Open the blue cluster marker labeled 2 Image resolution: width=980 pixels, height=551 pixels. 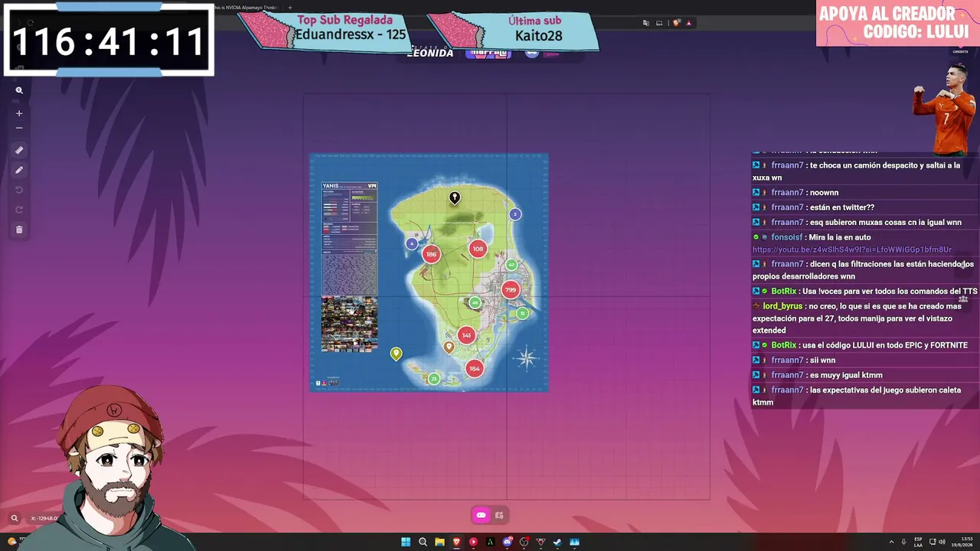tap(515, 214)
